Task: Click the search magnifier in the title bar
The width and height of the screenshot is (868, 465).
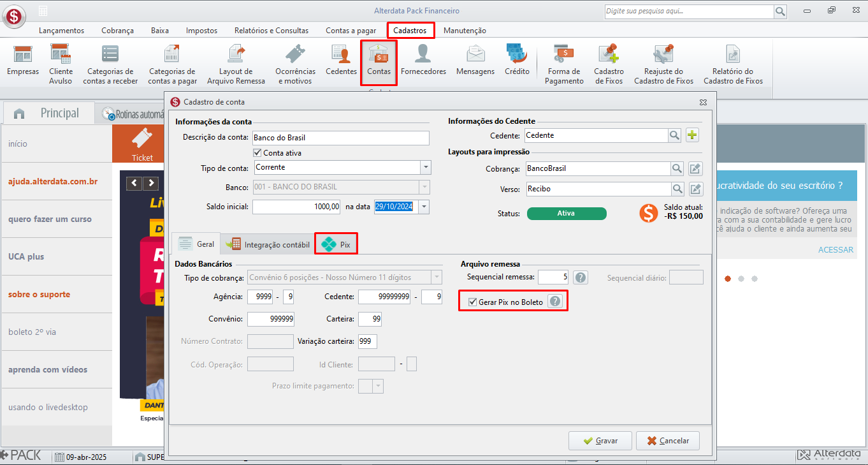Action: (780, 11)
